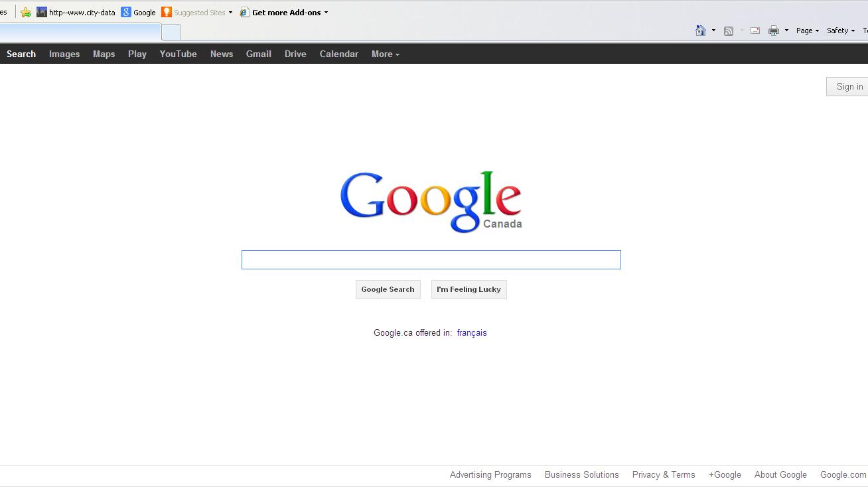Expand the More dropdown in Google bar

[386, 54]
